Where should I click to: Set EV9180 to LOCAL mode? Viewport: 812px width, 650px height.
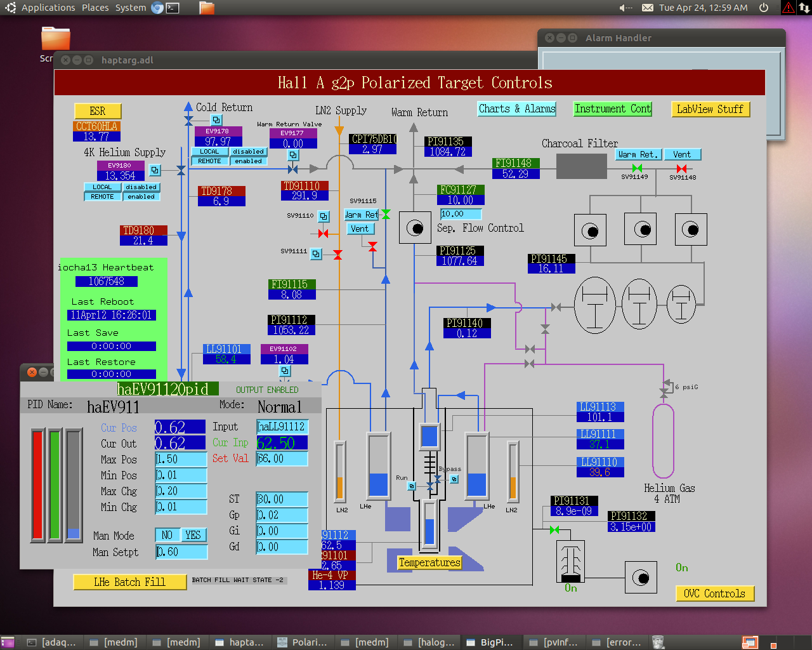pyautogui.click(x=102, y=187)
